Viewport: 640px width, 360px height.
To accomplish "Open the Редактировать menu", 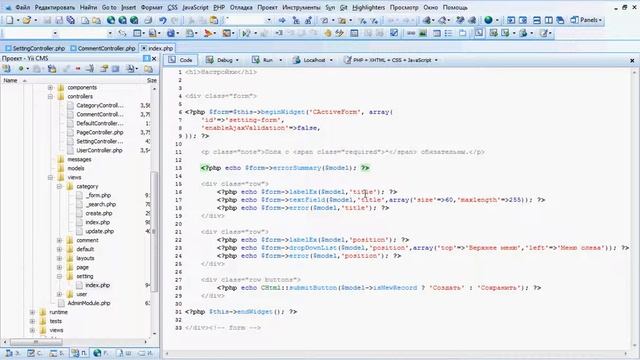I will 55,7.
